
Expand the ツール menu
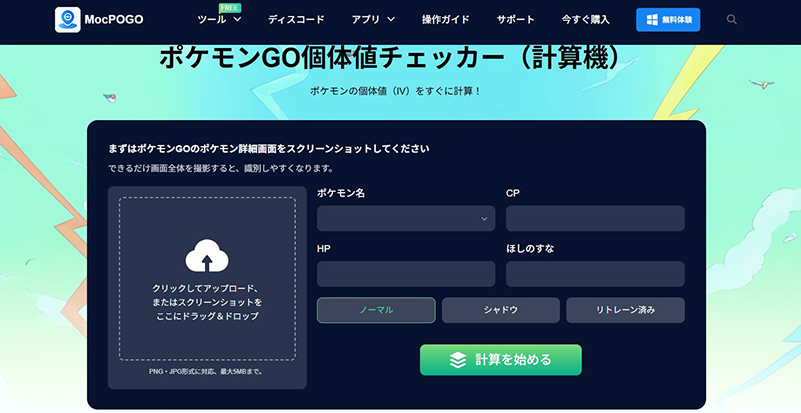coord(218,20)
